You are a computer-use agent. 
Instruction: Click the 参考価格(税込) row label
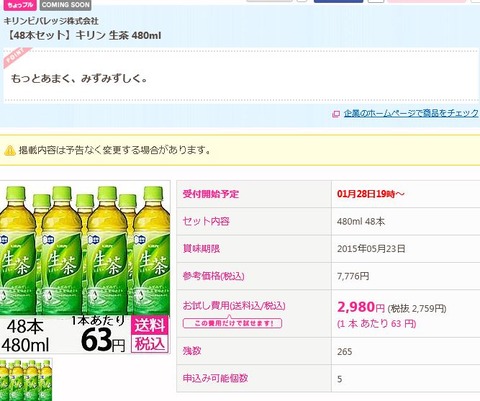coord(213,276)
